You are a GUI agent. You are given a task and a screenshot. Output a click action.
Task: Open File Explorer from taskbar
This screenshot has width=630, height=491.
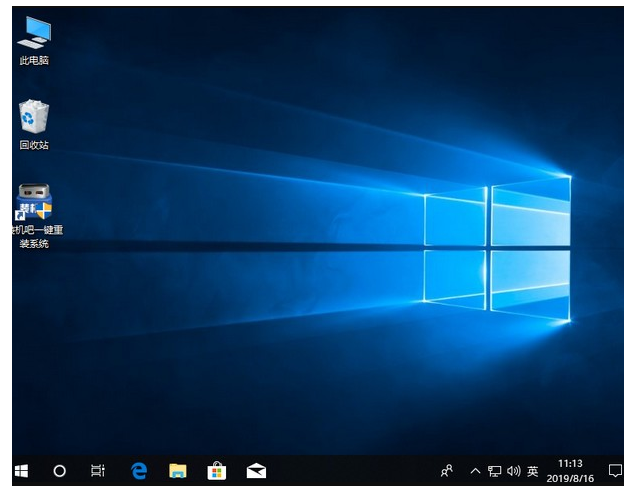coord(177,470)
